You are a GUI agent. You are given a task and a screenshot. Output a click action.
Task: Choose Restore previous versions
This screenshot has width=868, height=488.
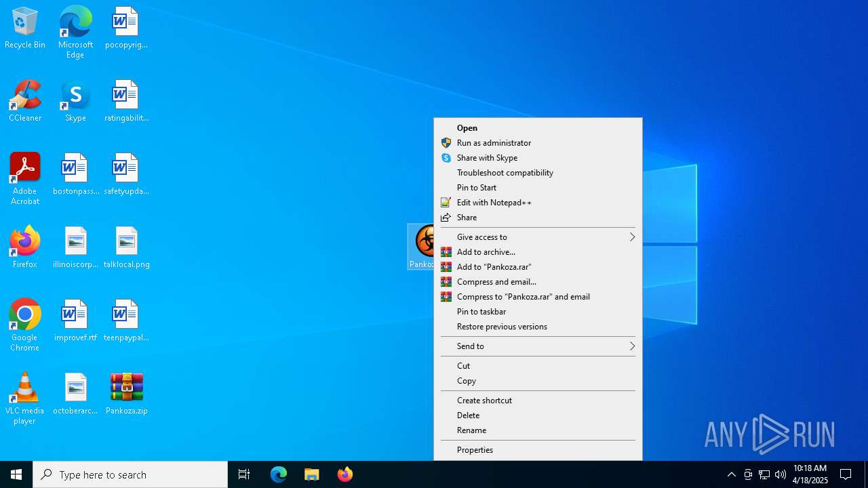click(538, 327)
